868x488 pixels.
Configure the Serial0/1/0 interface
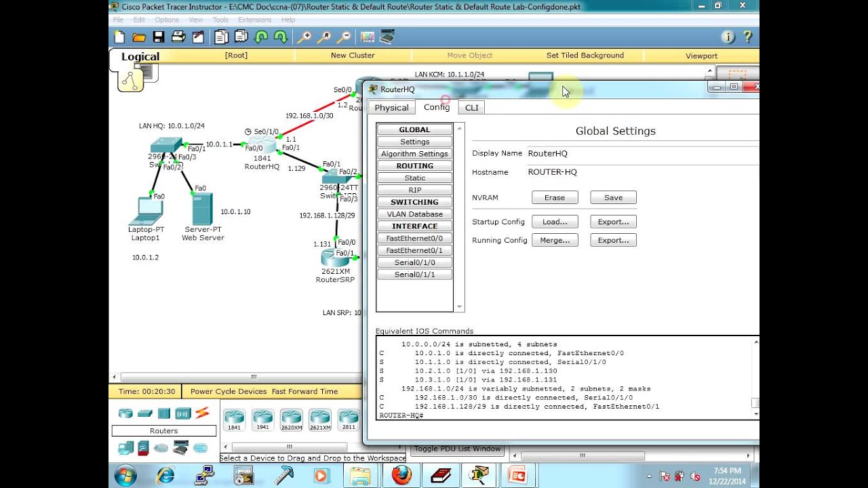pos(415,263)
